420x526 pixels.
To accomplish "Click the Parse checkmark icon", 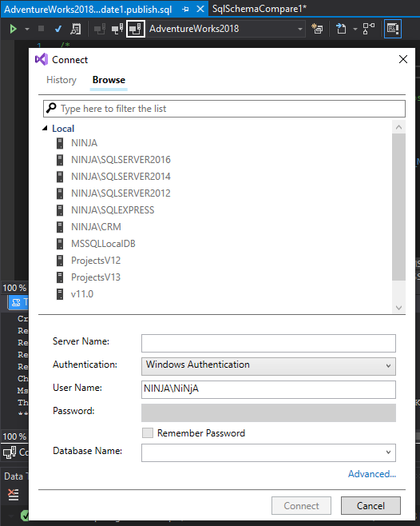I will [x=58, y=30].
